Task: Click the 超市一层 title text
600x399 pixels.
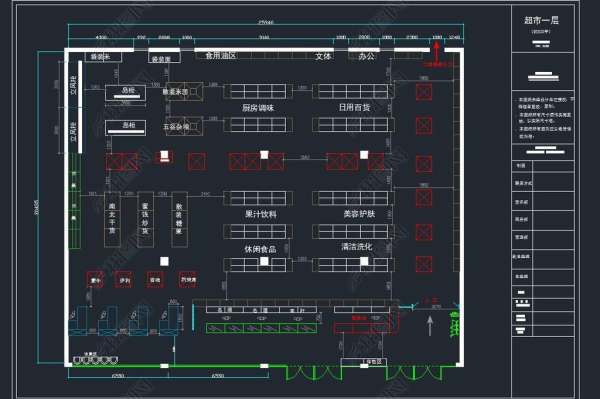Action: click(x=541, y=20)
